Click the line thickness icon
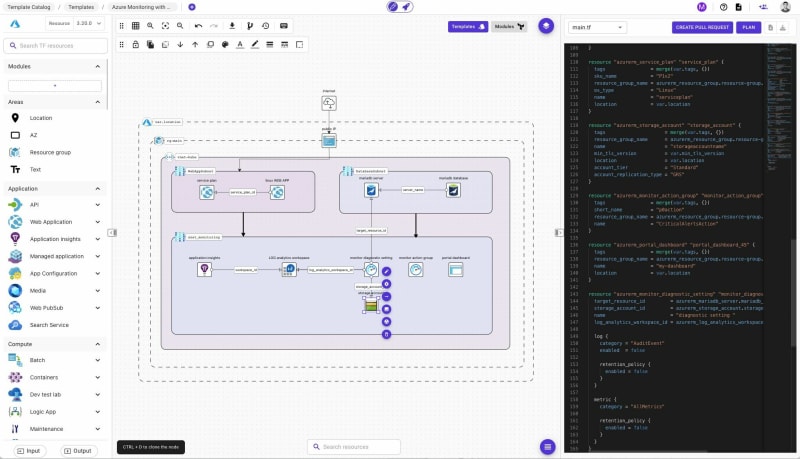This screenshot has height=459, width=800. [x=270, y=44]
